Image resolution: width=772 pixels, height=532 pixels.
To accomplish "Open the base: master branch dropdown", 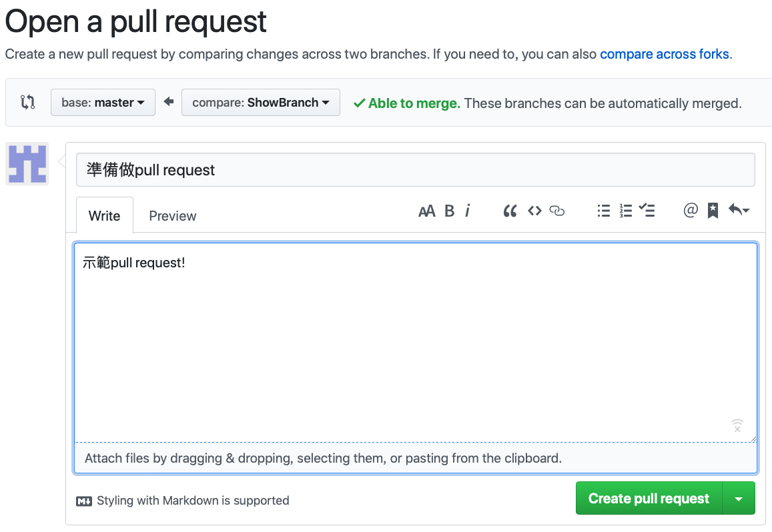I will (103, 103).
